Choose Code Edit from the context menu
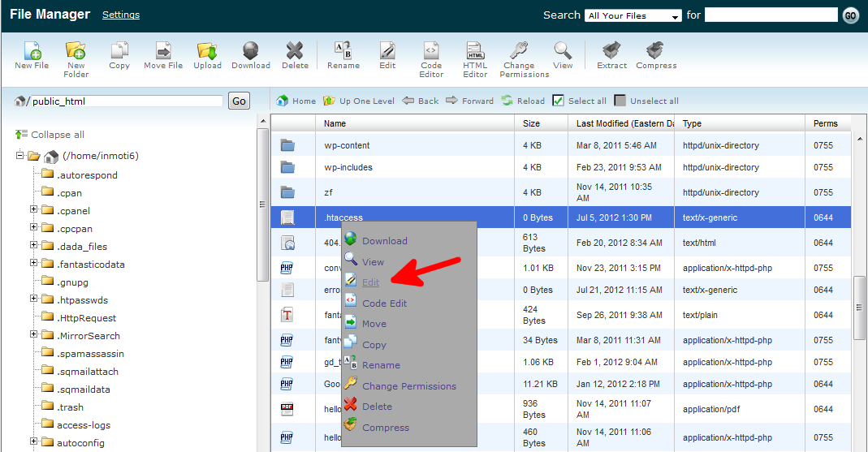Image resolution: width=868 pixels, height=452 pixels. pyautogui.click(x=384, y=303)
